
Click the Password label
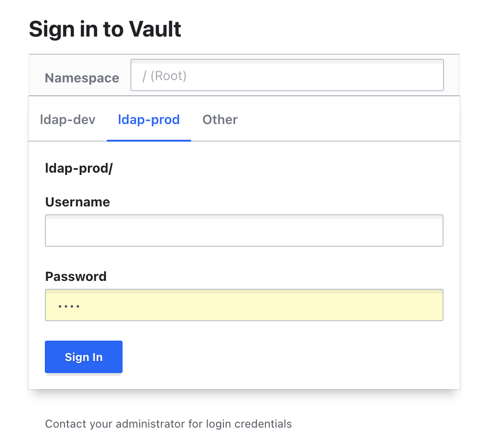pyautogui.click(x=75, y=276)
